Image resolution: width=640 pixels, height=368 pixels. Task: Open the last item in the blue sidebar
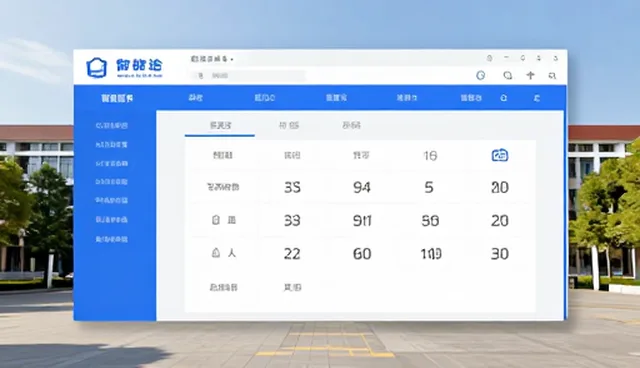tap(111, 239)
